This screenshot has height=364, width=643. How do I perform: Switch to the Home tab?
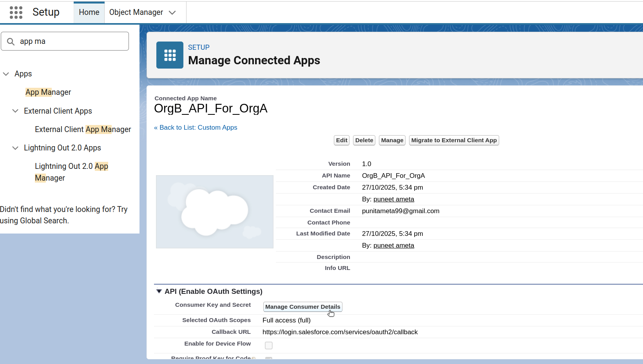coord(89,12)
